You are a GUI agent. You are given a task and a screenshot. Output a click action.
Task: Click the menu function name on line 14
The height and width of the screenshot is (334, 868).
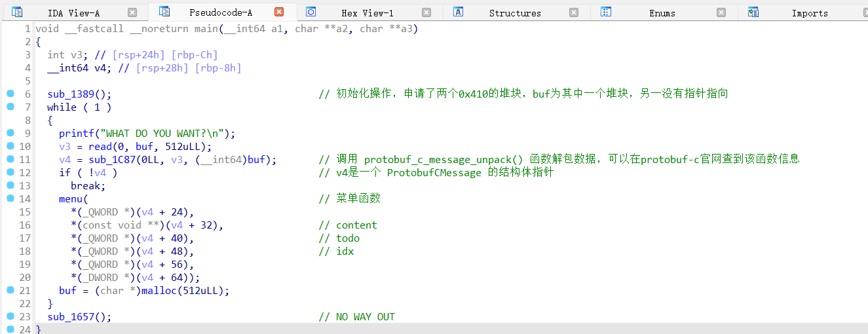[71, 199]
